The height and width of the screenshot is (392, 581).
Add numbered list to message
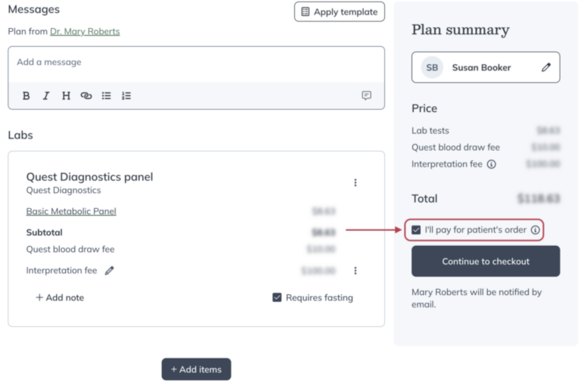(x=126, y=96)
